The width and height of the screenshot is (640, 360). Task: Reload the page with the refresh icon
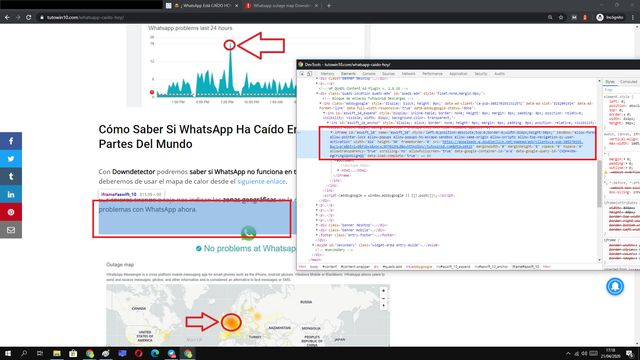29,18
